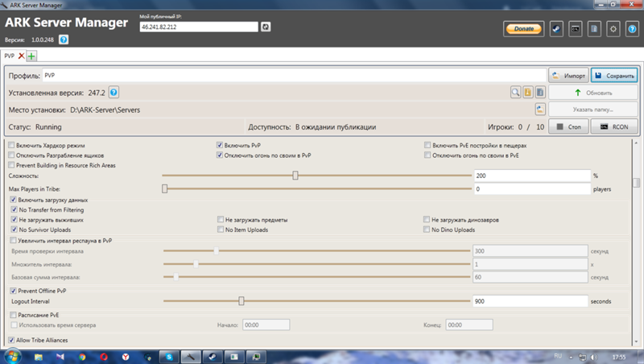Image resolution: width=644 pixels, height=364 pixels.
Task: Open help via top-right question mark
Action: tap(632, 29)
